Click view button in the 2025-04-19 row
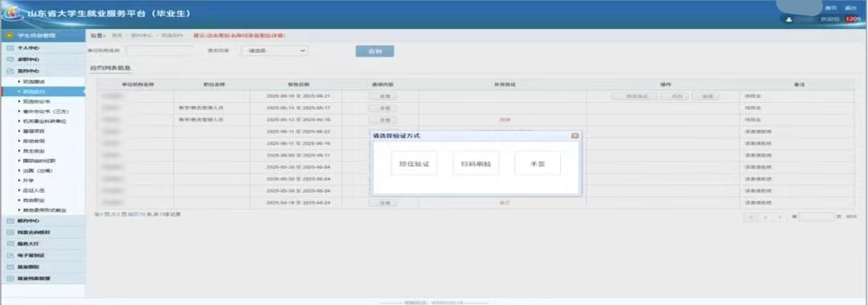This screenshot has width=868, height=305. pyautogui.click(x=383, y=203)
